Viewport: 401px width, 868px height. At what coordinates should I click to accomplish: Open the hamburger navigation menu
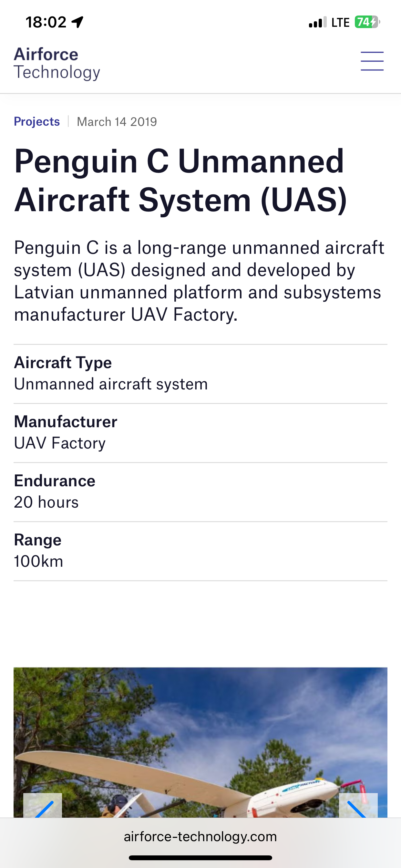[372, 61]
